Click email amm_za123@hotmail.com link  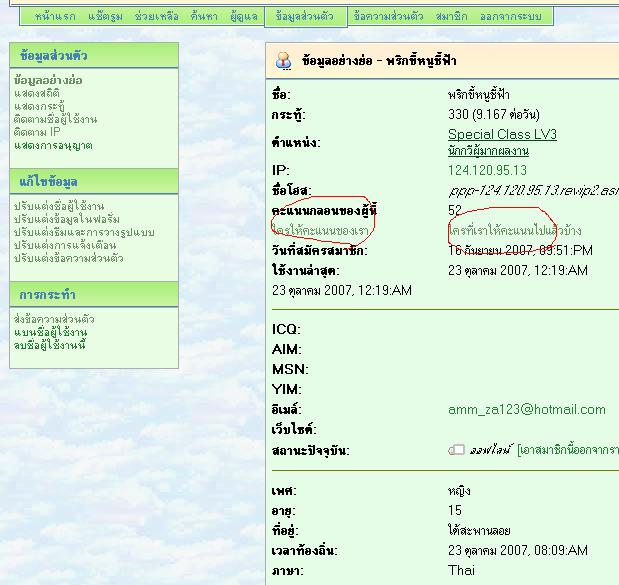click(x=527, y=409)
